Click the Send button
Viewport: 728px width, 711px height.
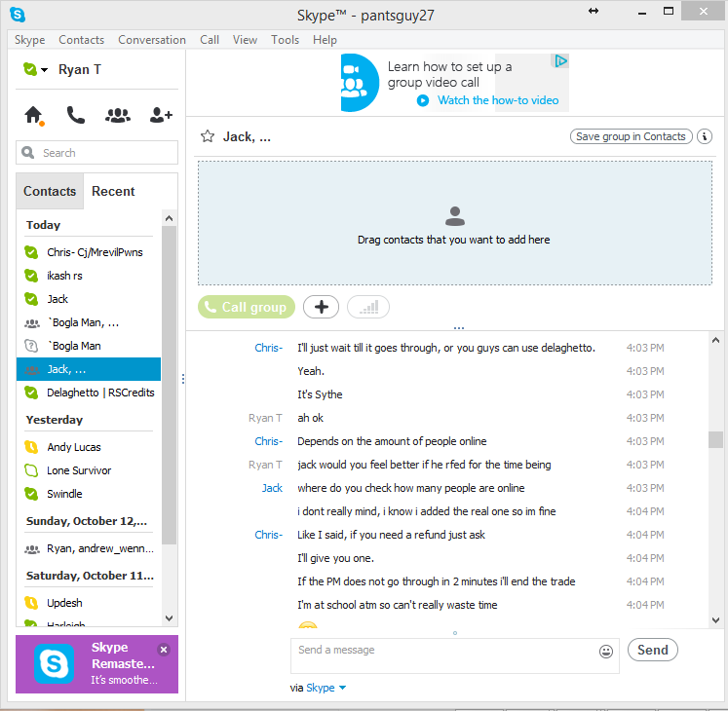(x=652, y=650)
